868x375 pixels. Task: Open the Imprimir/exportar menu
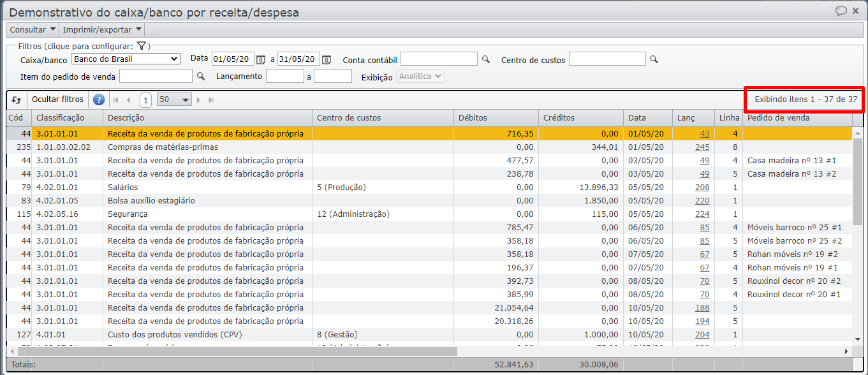pos(102,29)
